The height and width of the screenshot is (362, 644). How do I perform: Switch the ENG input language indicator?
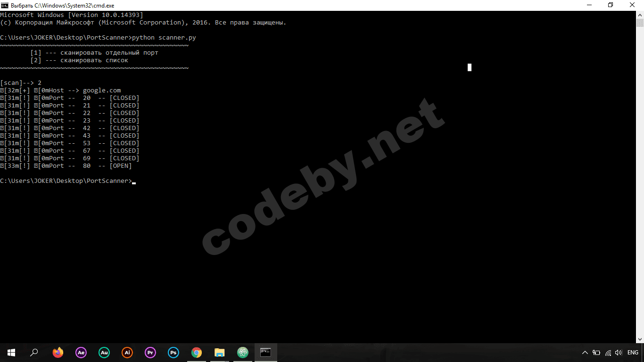(x=633, y=353)
